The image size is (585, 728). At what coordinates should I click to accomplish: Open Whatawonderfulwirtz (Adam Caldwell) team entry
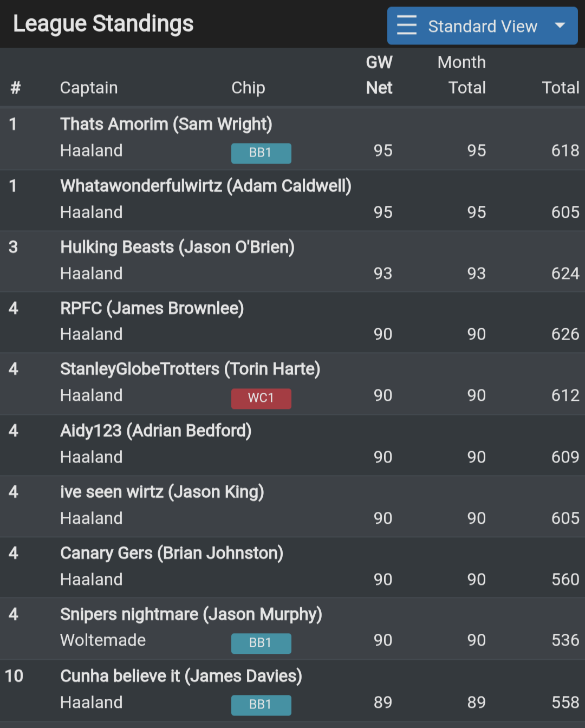tap(206, 186)
